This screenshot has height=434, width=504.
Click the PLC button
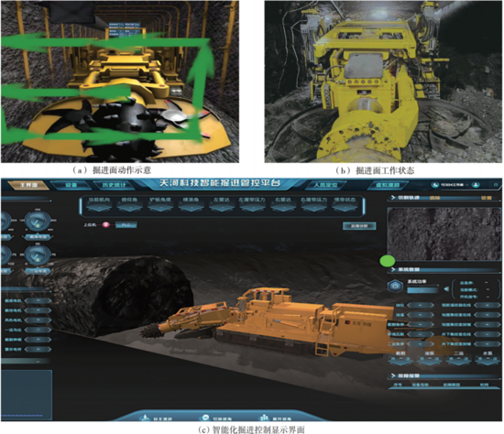click(x=126, y=225)
